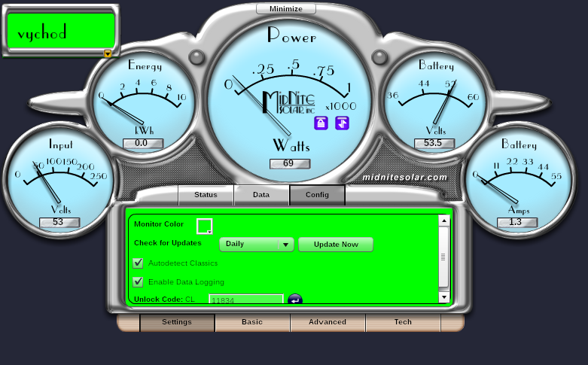Viewport: 588px width, 365px height.
Task: Open the Monitor Color picker
Action: pyautogui.click(x=205, y=226)
